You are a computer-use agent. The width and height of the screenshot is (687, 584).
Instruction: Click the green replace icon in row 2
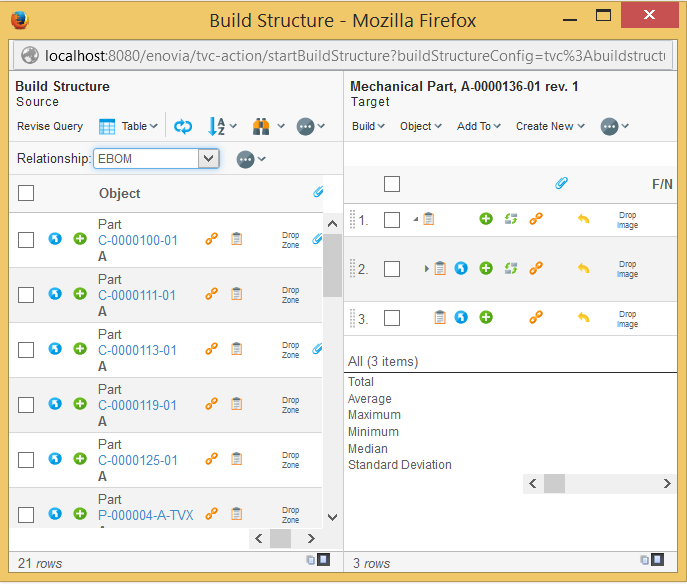click(x=511, y=268)
